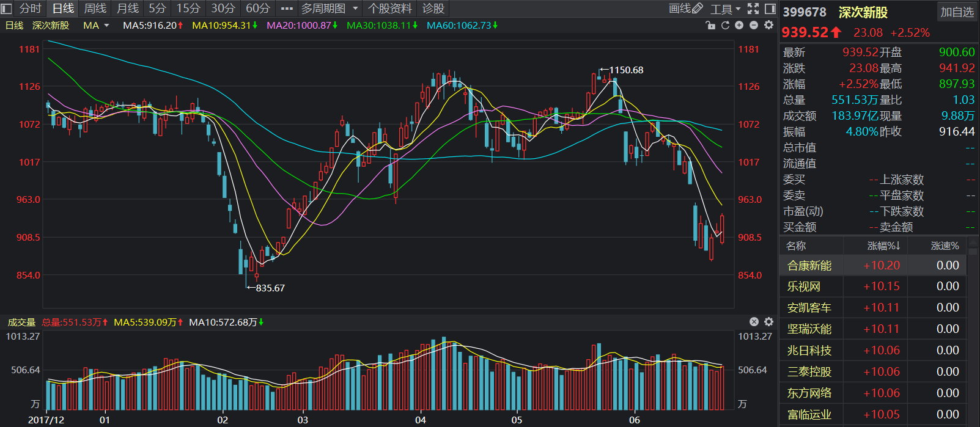This screenshot has height=427, width=980.
Task: Open main chart settings gear
Action: 768,25
